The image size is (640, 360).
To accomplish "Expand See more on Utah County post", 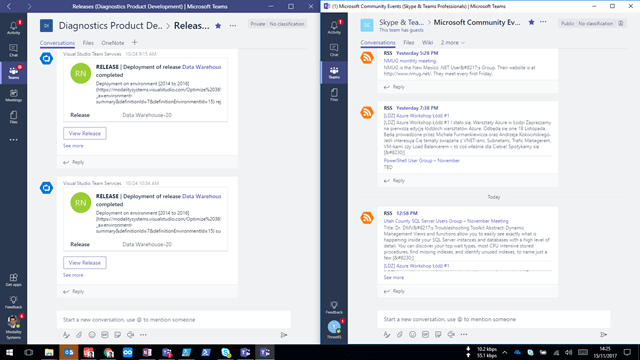I will pyautogui.click(x=393, y=278).
